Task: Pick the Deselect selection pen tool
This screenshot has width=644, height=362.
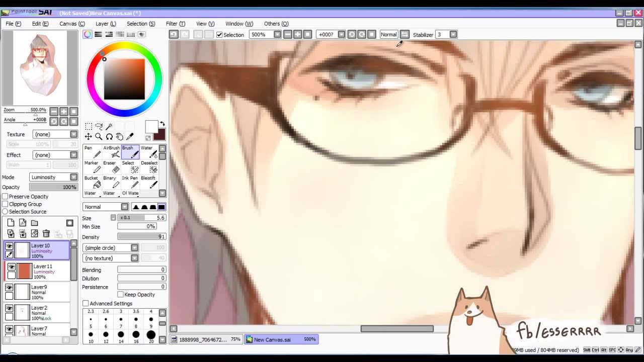Action: coord(149,167)
